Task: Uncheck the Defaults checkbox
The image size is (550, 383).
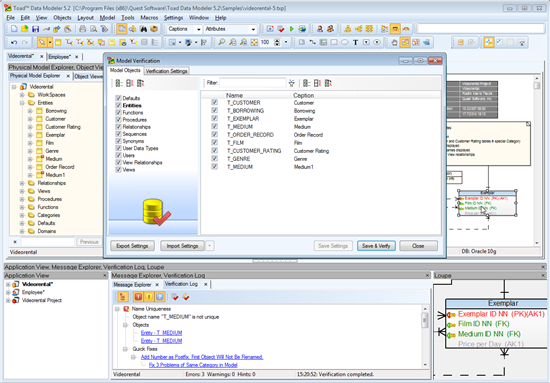Action: pos(118,98)
